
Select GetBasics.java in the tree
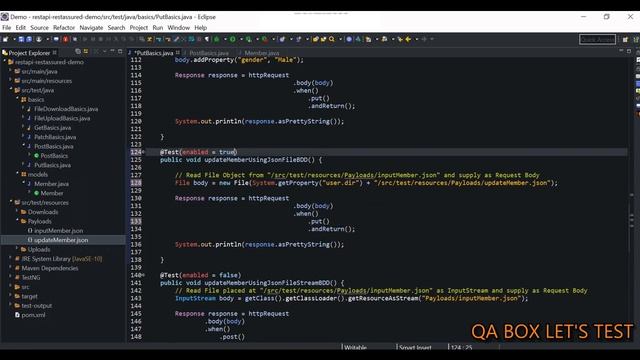pyautogui.click(x=52, y=128)
